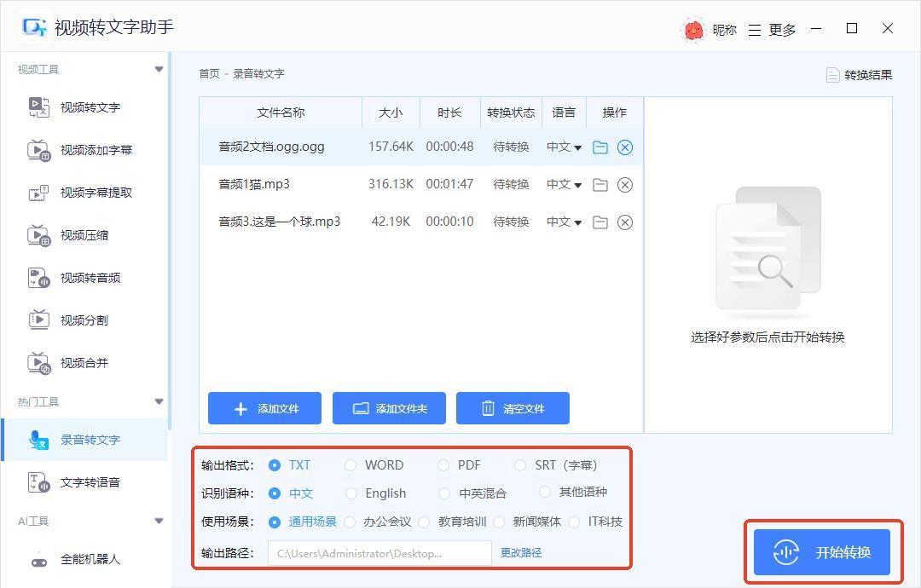Screen dimensions: 921x588
Task: Delete 音频3.这是一个球.mp3 via its circle-X icon
Action: tap(625, 222)
